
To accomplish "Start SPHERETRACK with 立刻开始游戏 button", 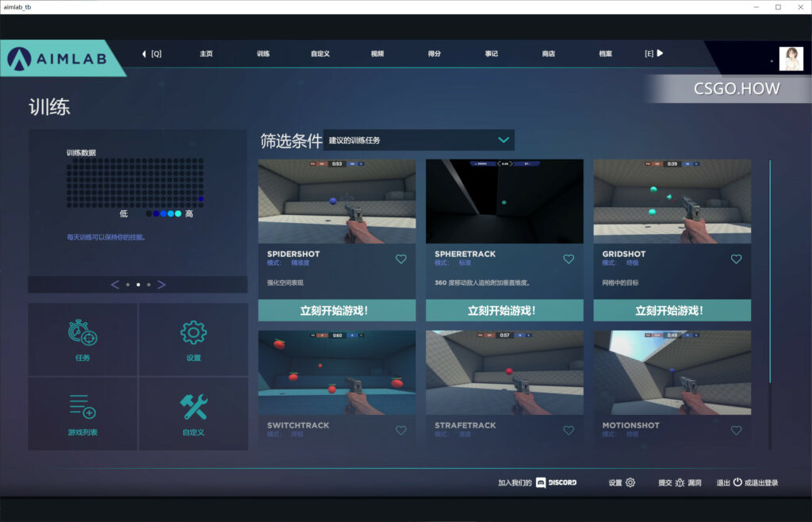I will 504,310.
